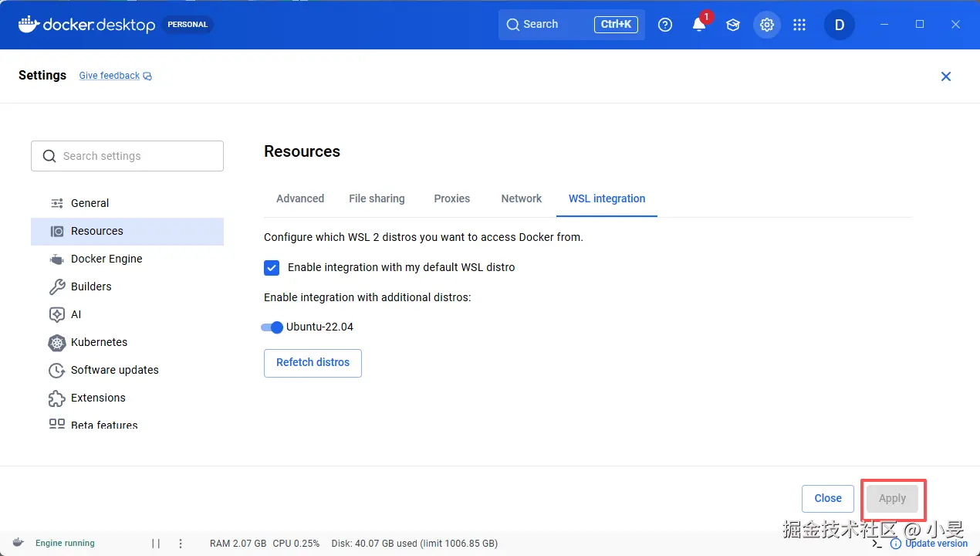Click the AI sparkle icon in sidebar
The height and width of the screenshot is (556, 980).
coord(57,314)
